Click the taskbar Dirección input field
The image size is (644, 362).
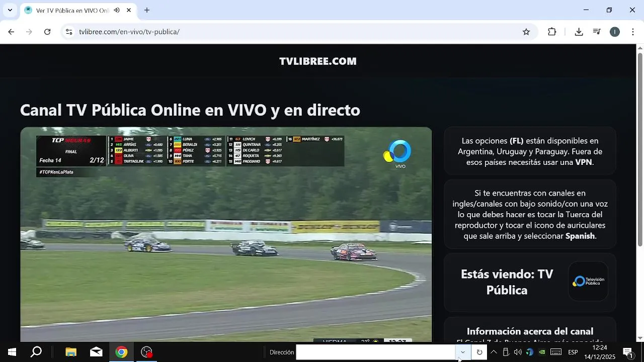(376, 352)
